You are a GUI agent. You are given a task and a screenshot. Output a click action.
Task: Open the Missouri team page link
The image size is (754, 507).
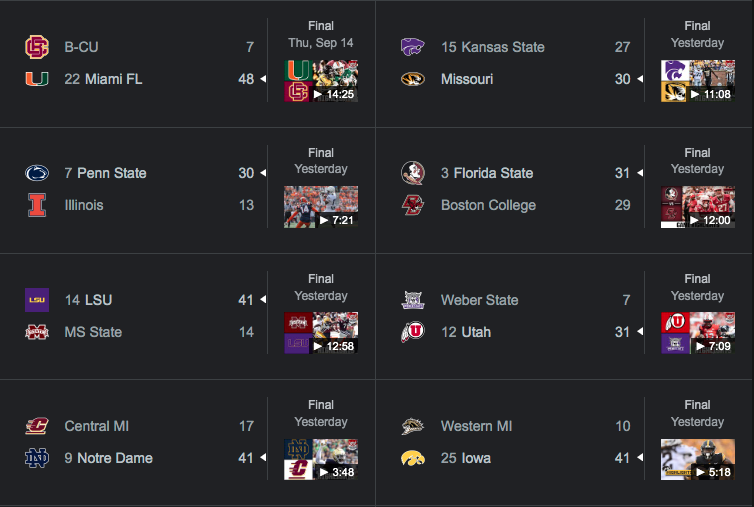coord(466,79)
